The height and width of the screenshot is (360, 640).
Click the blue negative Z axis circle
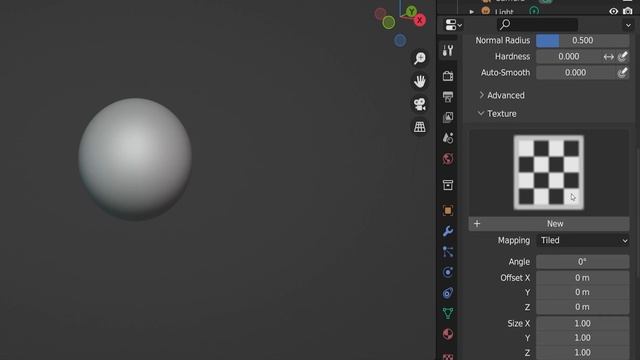pyautogui.click(x=400, y=40)
